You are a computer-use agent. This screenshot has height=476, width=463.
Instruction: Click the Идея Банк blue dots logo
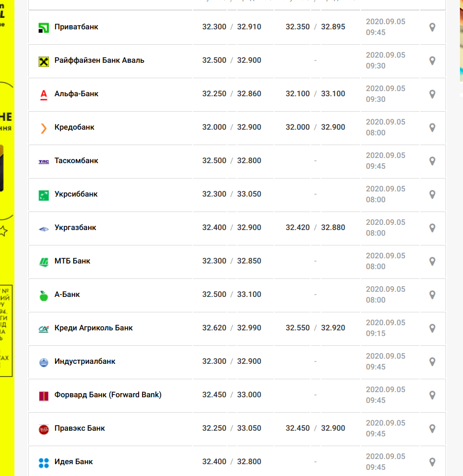44,463
